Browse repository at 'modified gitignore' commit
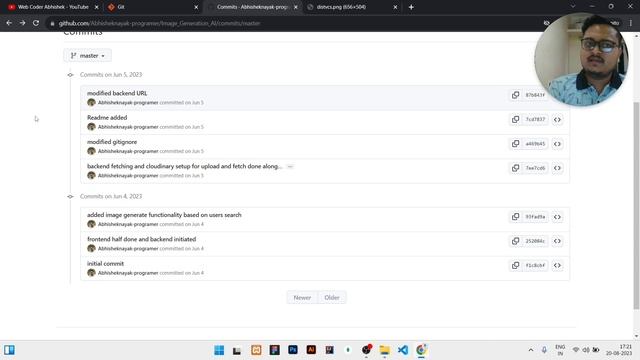This screenshot has width=640, height=360. [557, 144]
